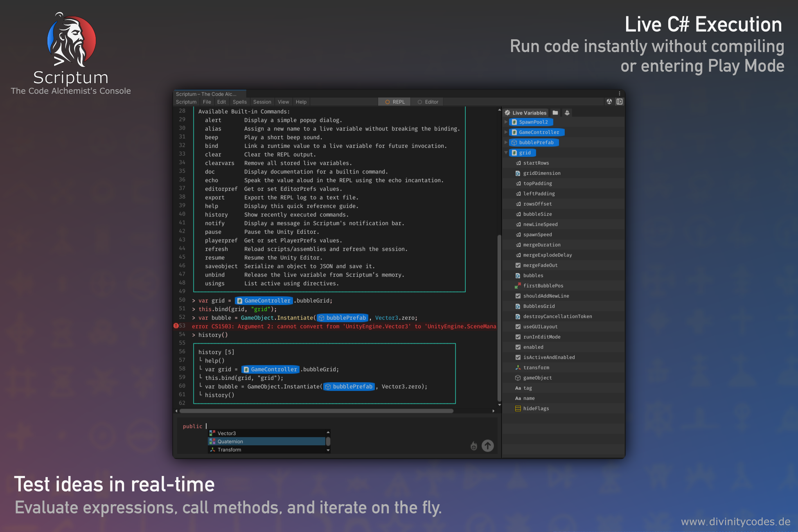
Task: Open the View menu
Action: tap(283, 102)
